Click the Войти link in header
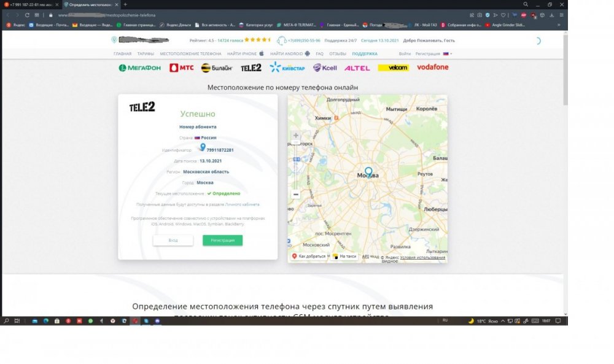The width and height of the screenshot is (614, 364). click(x=405, y=53)
